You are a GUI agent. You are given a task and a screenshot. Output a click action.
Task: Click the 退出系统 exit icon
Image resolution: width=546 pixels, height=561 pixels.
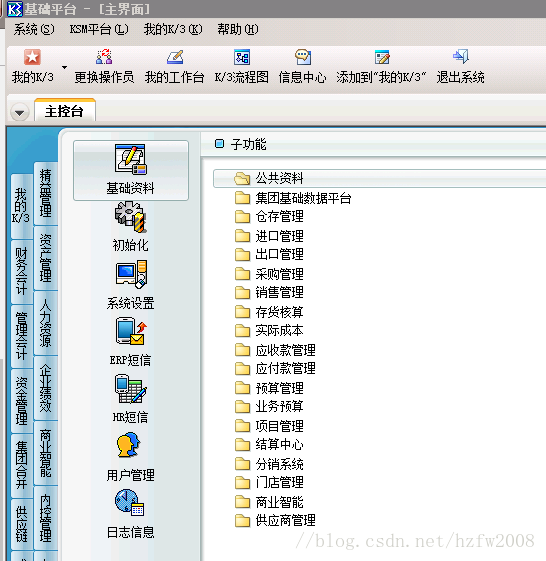460,58
